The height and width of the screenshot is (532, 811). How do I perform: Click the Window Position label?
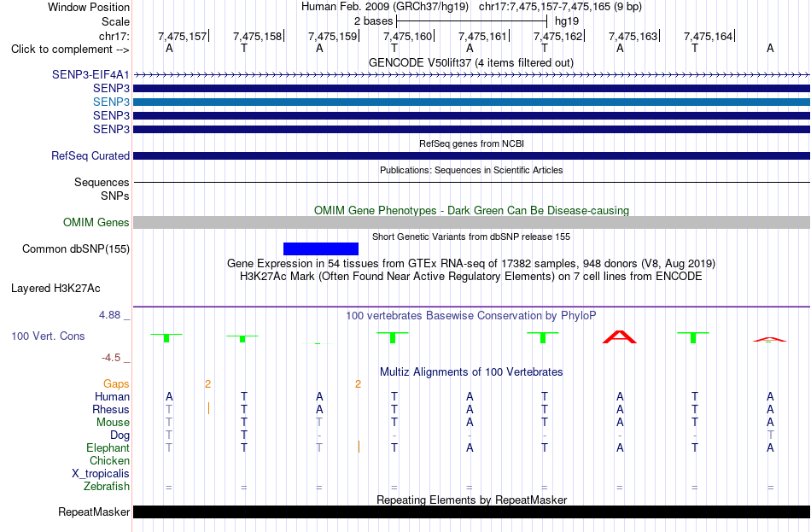[x=89, y=7]
